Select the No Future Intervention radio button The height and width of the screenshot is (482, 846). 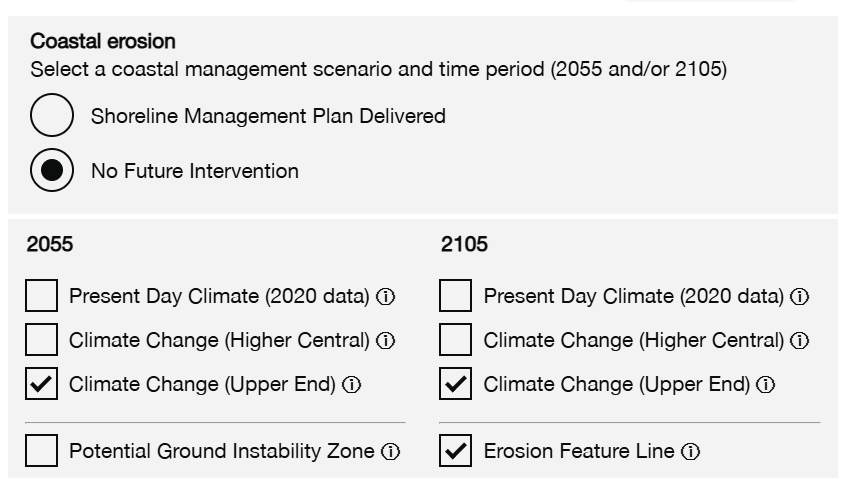pyautogui.click(x=52, y=171)
